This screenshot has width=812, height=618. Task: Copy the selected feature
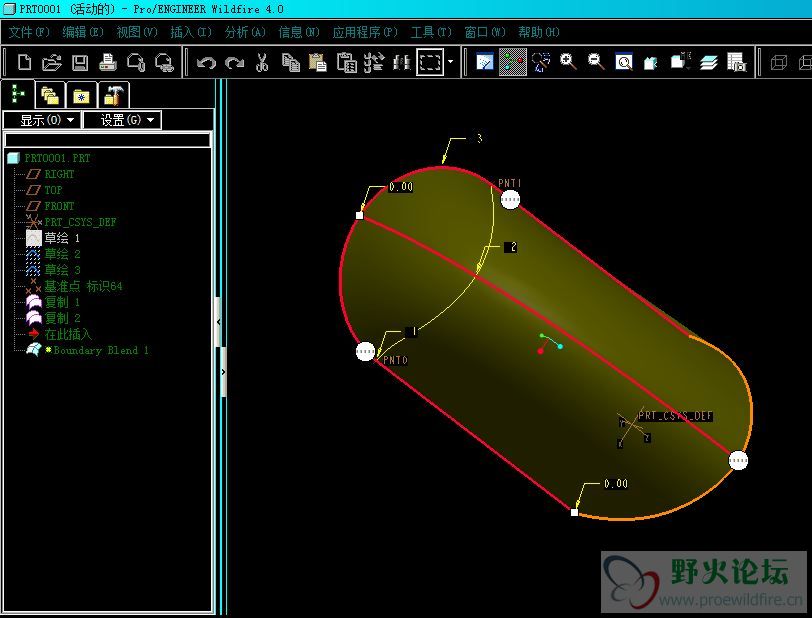(x=291, y=63)
